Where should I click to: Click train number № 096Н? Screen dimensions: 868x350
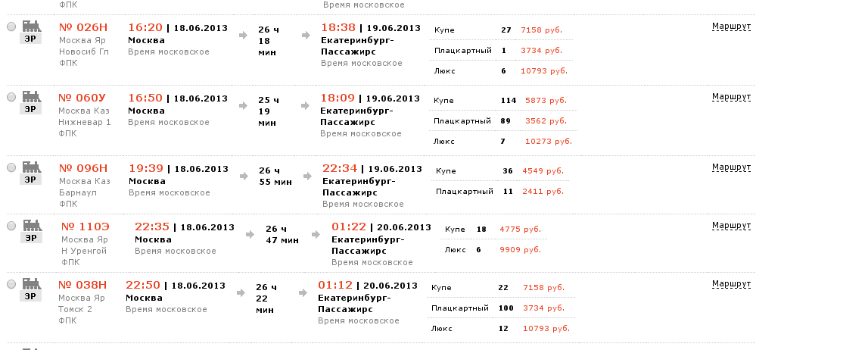tap(84, 168)
